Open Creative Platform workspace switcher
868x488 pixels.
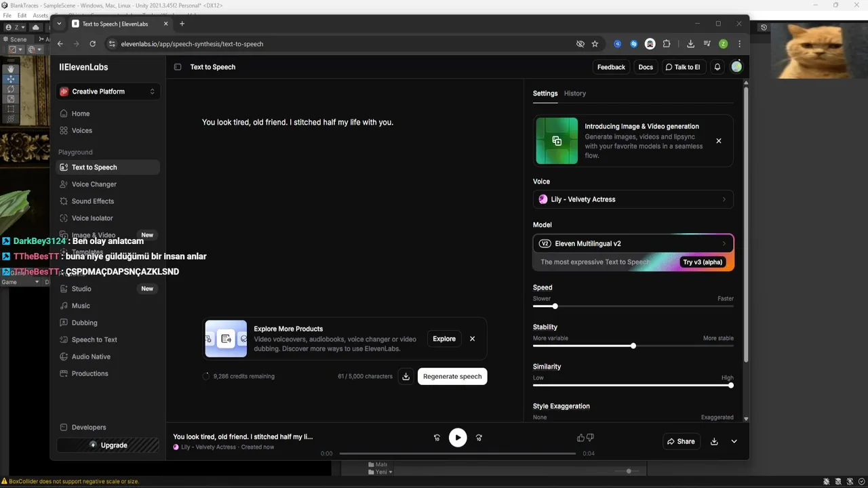tap(108, 91)
